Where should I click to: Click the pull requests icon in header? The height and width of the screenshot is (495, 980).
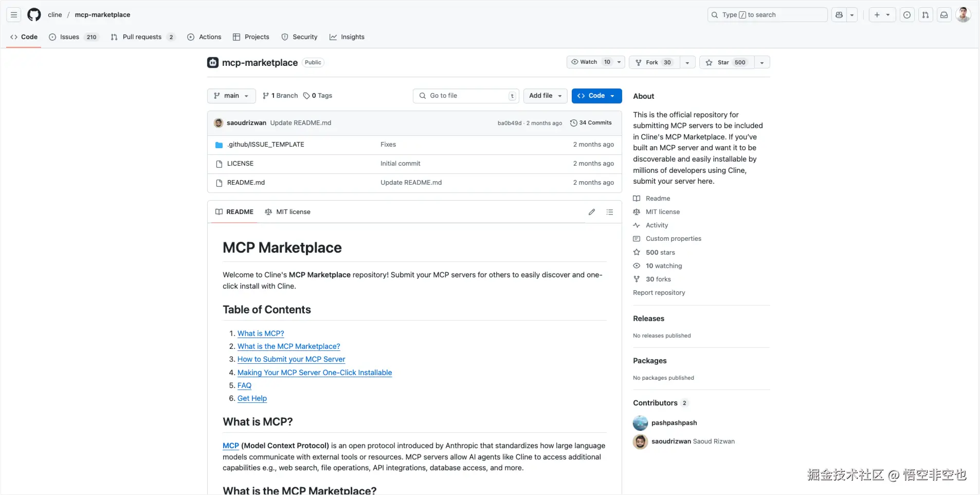925,15
